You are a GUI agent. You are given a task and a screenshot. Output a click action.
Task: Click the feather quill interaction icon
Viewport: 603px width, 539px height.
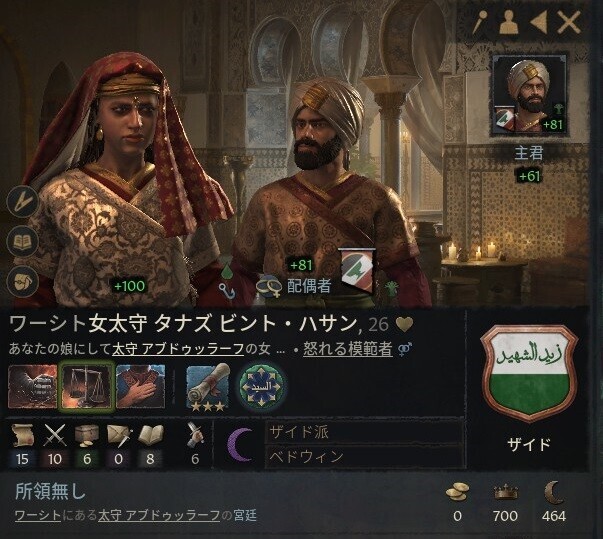[x=22, y=201]
